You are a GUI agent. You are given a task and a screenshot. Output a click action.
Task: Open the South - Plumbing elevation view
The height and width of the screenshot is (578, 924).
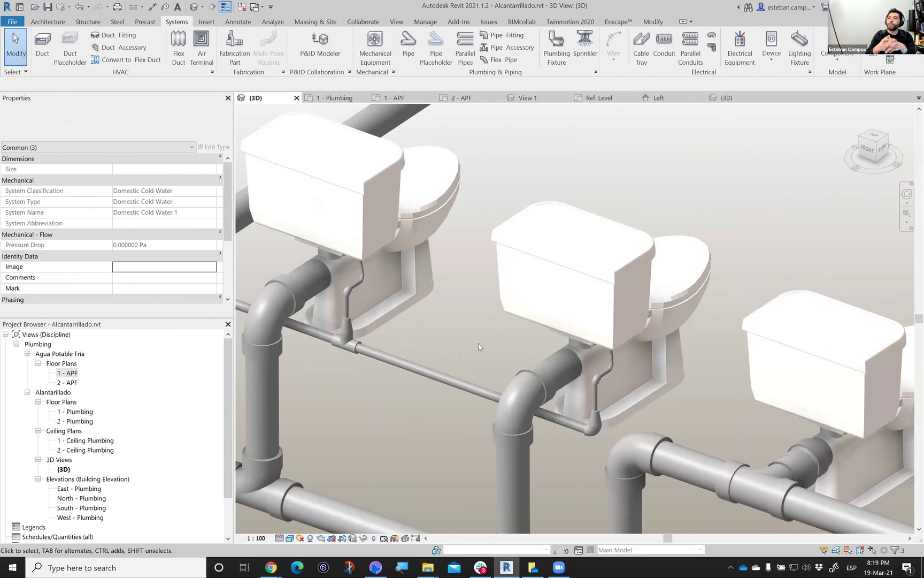click(x=81, y=508)
